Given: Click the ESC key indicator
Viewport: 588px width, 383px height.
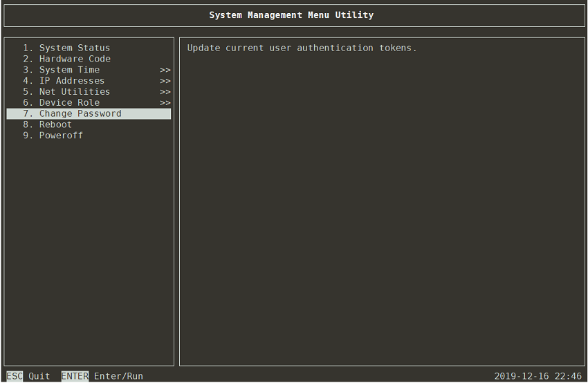Looking at the screenshot, I should [x=15, y=376].
